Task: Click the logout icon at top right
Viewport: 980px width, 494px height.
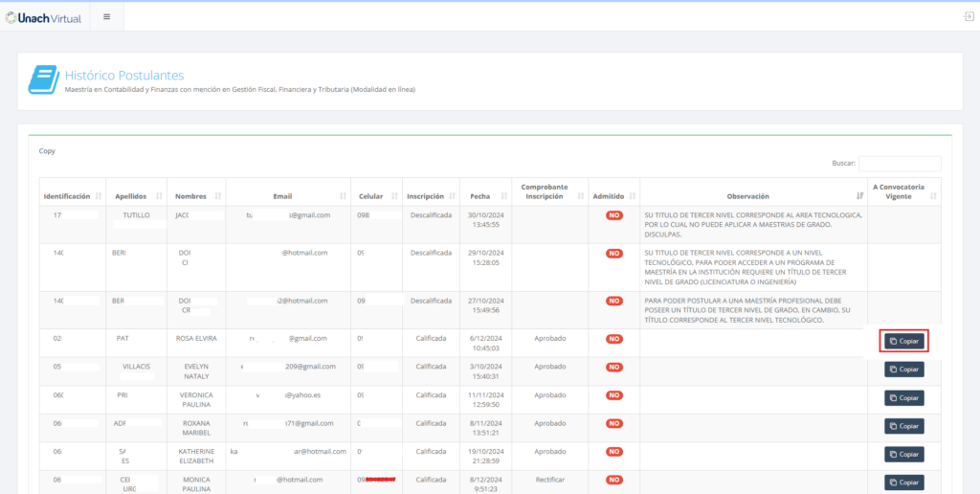Action: pos(969,16)
